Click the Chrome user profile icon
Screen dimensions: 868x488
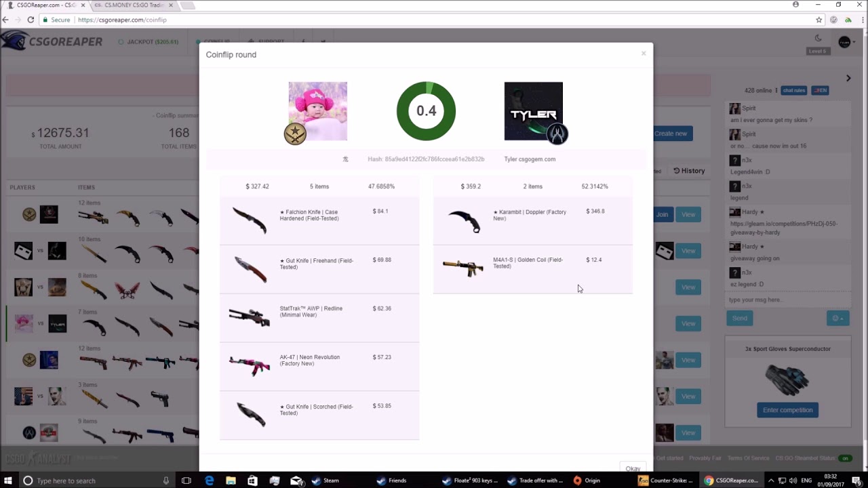coord(795,4)
